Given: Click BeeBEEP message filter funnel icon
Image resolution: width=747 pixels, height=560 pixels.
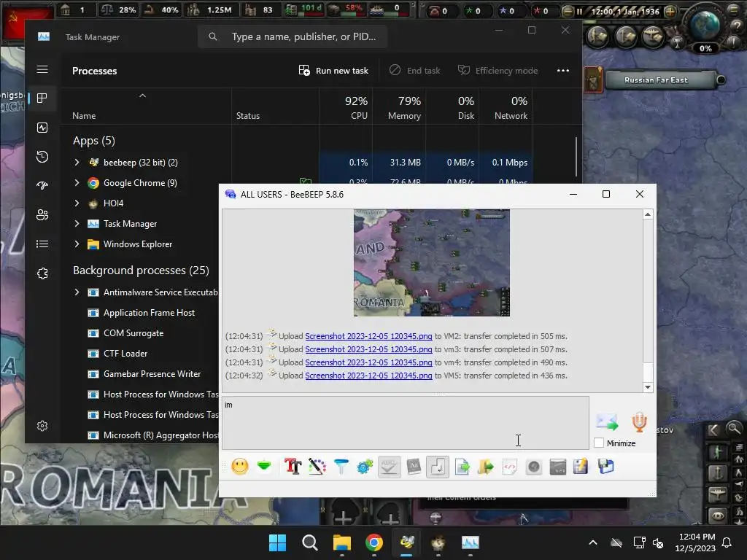Looking at the screenshot, I should [341, 466].
